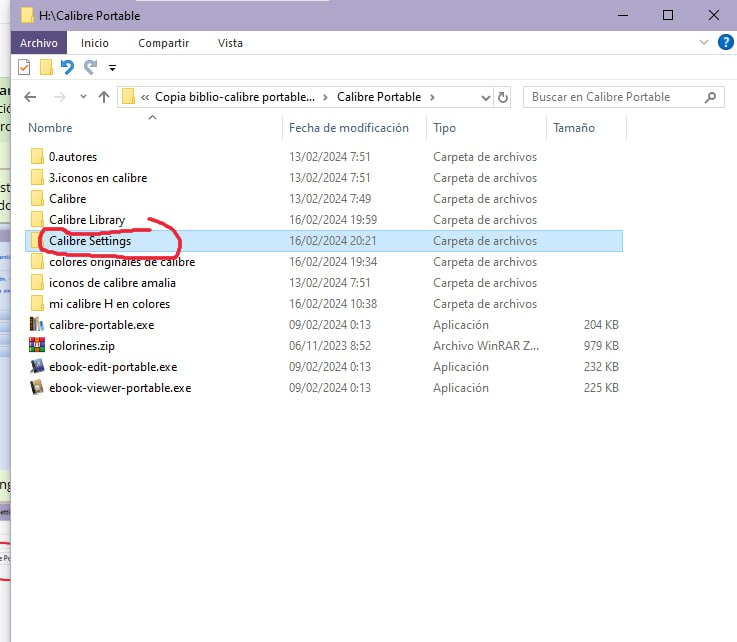The width and height of the screenshot is (737, 642).
Task: Select the ebook-viewer-portable.exe file name
Action: [120, 388]
